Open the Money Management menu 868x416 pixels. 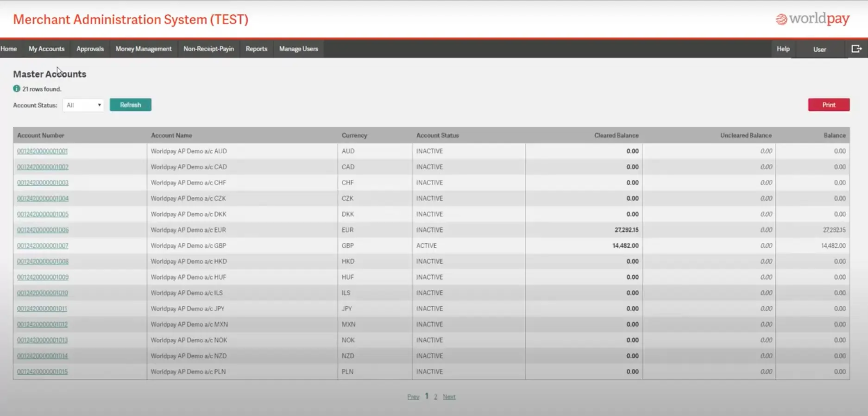[x=144, y=49]
